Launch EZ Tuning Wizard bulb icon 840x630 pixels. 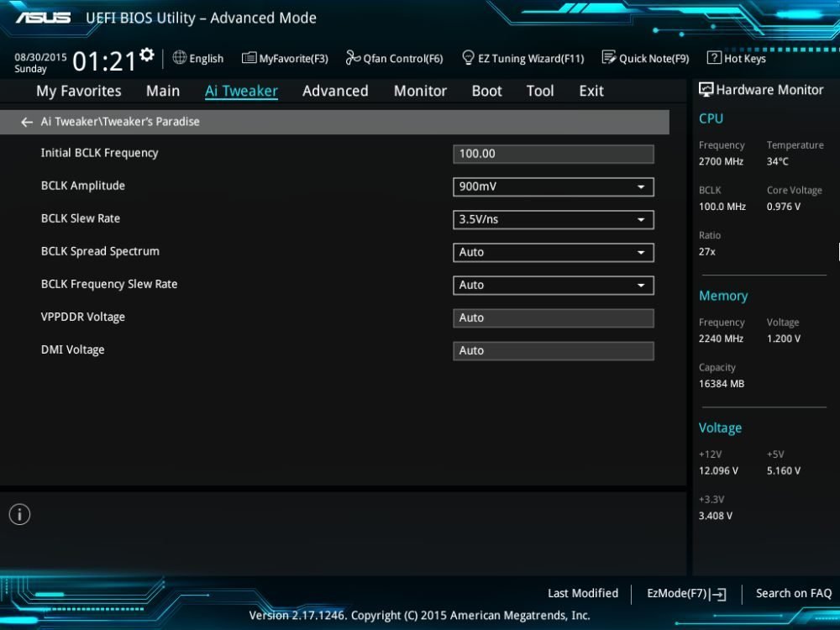(x=468, y=57)
